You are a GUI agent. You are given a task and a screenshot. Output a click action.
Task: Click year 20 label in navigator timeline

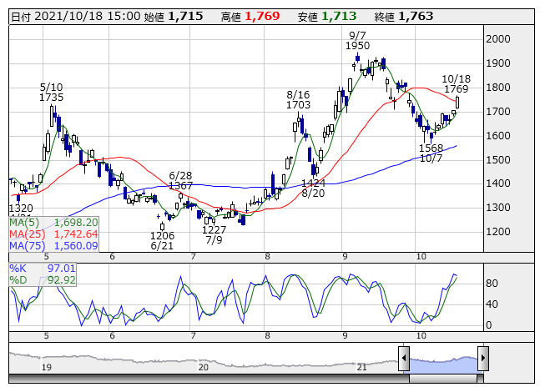pyautogui.click(x=203, y=366)
